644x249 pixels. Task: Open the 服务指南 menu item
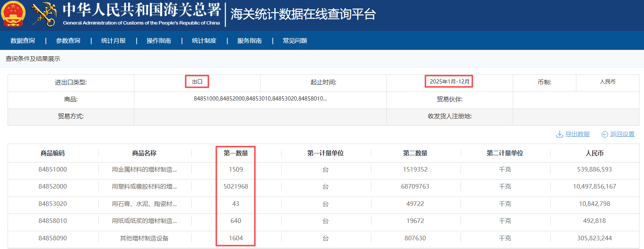(250, 40)
